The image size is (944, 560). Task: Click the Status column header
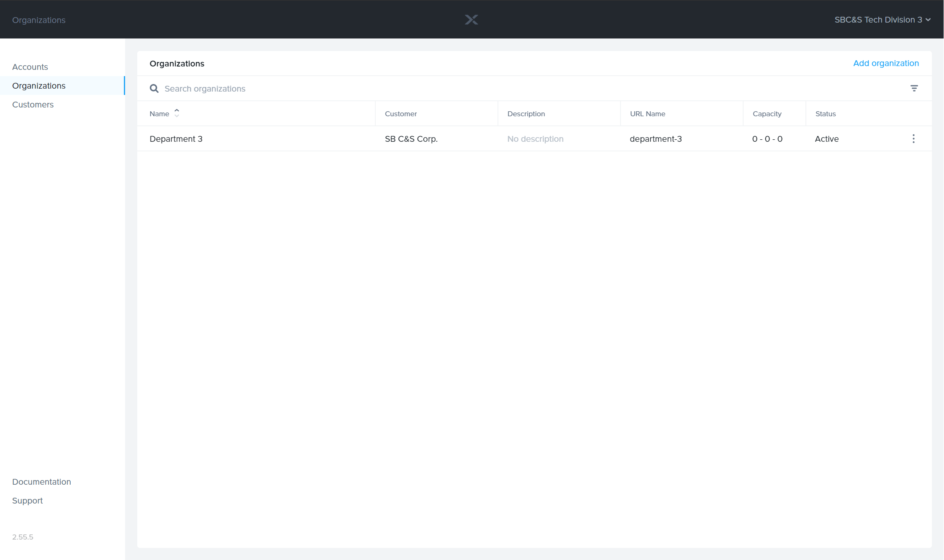(826, 114)
